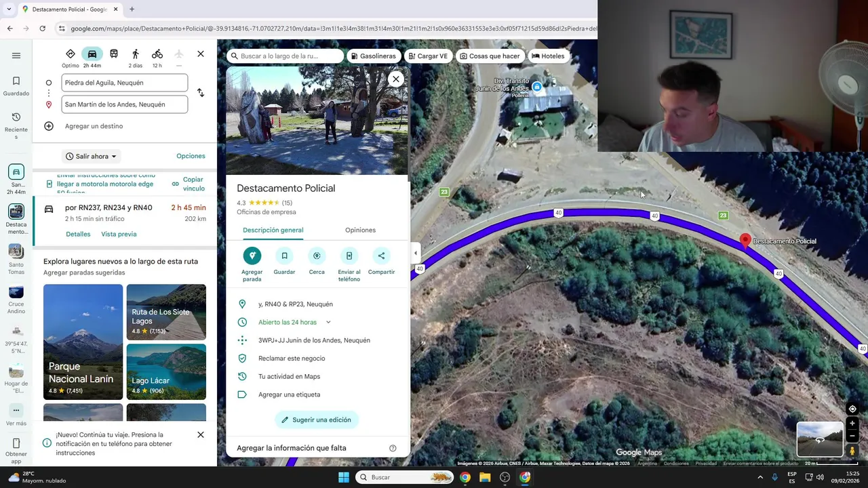Open route Vista previa
The image size is (868, 488).
[x=119, y=234]
